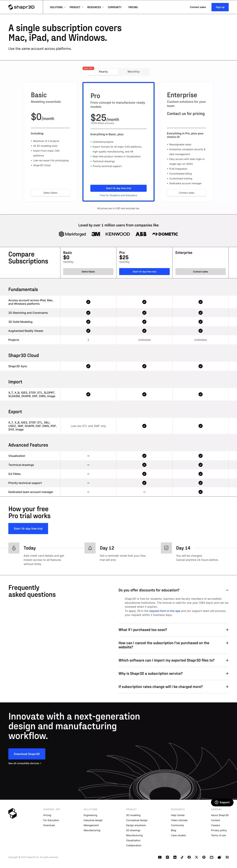Open See all compatible devices link
The image size is (237, 868).
point(25,763)
